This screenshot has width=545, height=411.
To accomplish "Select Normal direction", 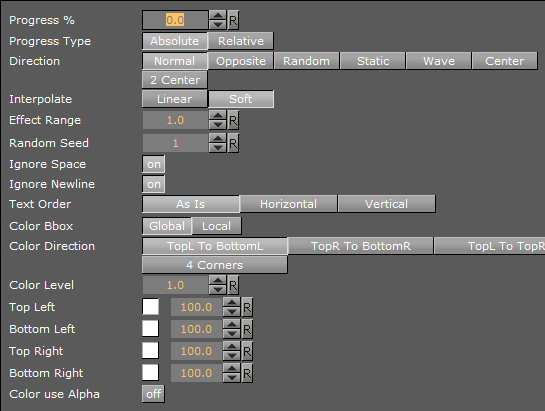I will coord(175,61).
